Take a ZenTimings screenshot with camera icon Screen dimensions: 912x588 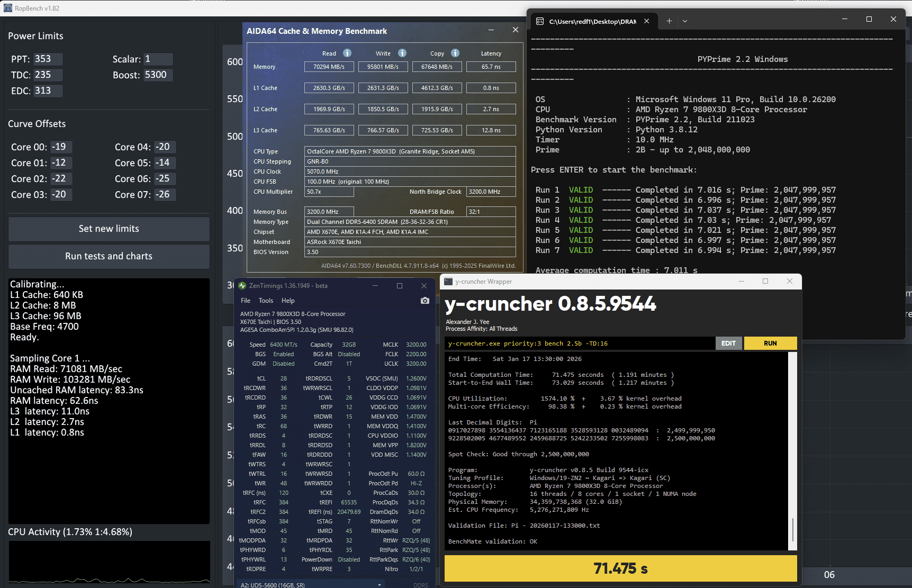pyautogui.click(x=425, y=301)
